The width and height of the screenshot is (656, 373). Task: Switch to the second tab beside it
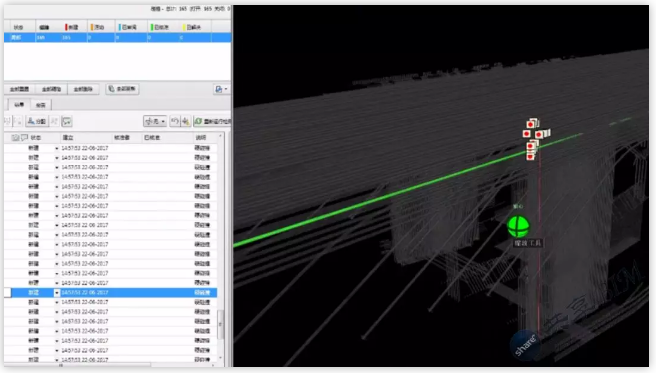tap(41, 105)
